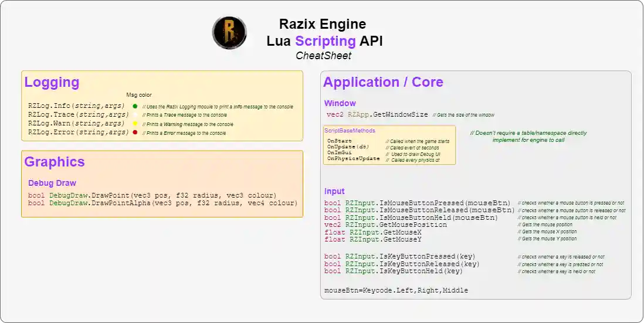Select 'RZLog.Trace(string,args)' line
Image resolution: width=644 pixels, height=323 pixels.
pos(79,114)
